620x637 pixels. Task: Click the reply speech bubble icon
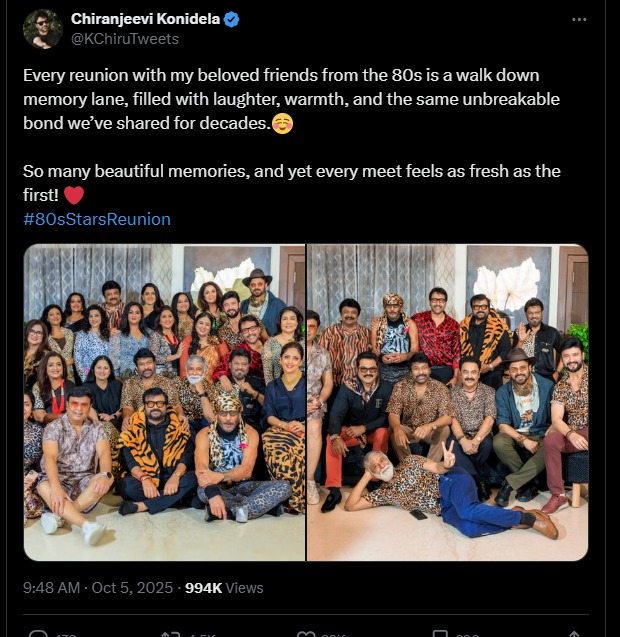[38, 633]
